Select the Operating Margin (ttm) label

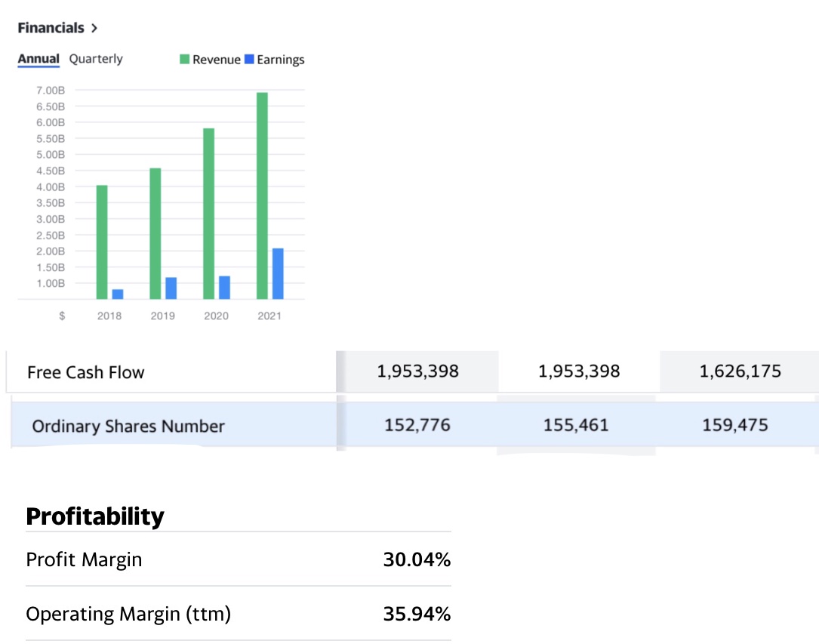128,614
